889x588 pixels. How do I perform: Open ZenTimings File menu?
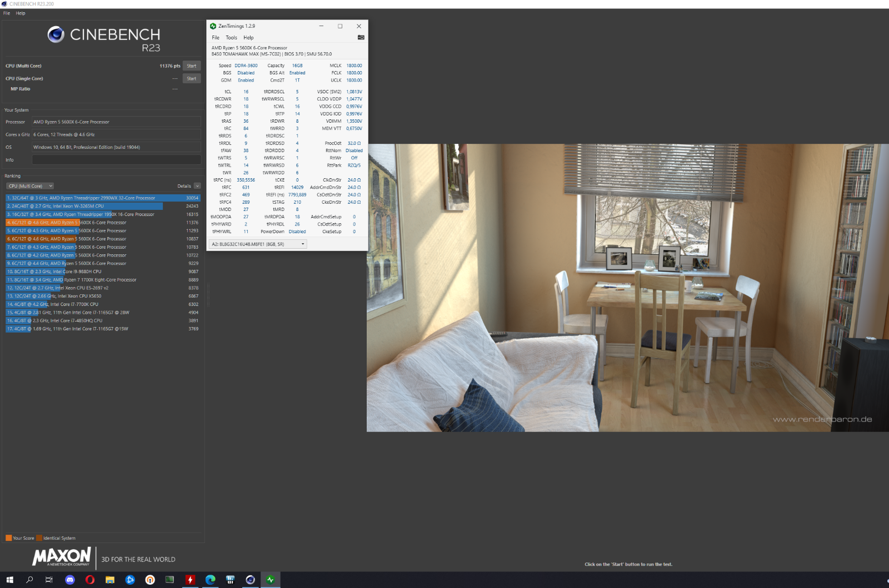pyautogui.click(x=216, y=38)
